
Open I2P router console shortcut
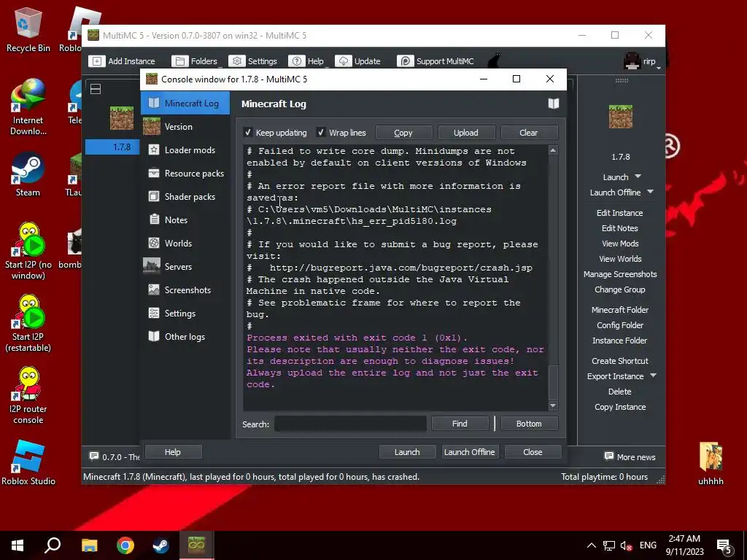click(28, 396)
